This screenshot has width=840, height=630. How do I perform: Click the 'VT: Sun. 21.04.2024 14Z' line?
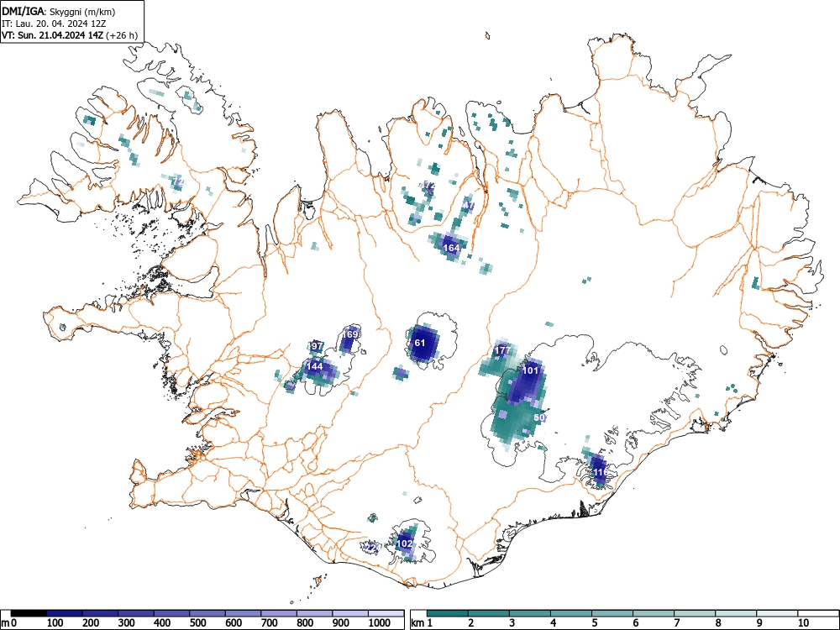pos(53,35)
